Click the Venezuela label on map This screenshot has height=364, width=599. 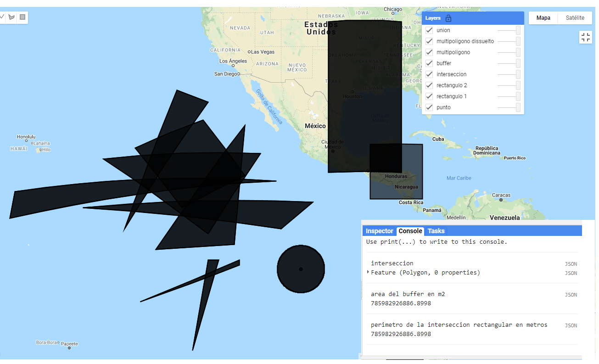coord(504,218)
